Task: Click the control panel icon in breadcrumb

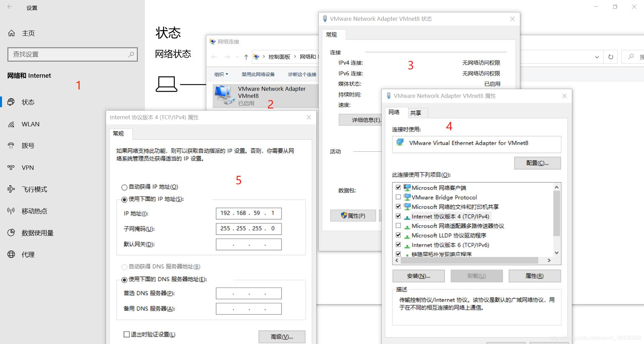Action: (257, 57)
